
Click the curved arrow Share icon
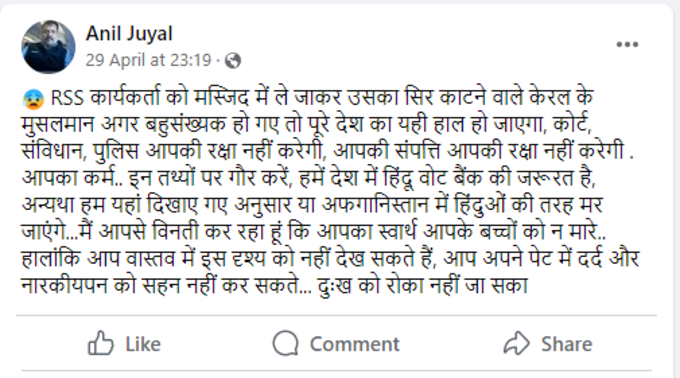[x=516, y=344]
